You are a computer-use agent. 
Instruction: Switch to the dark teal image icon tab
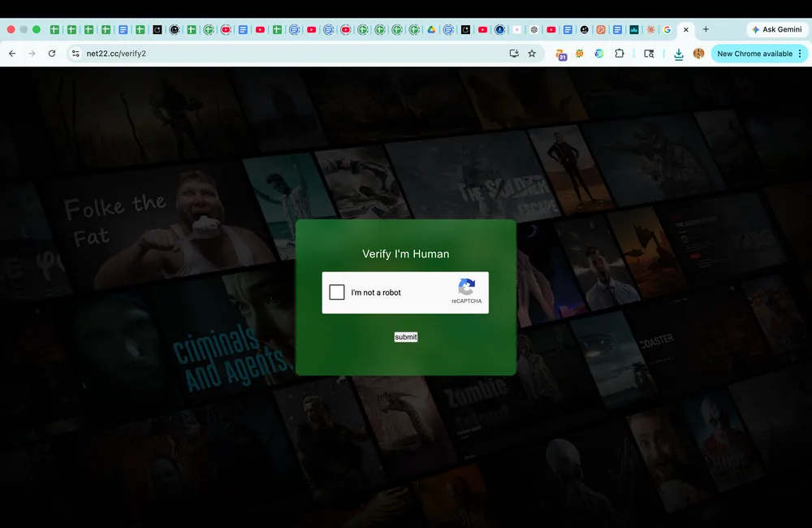tap(634, 29)
